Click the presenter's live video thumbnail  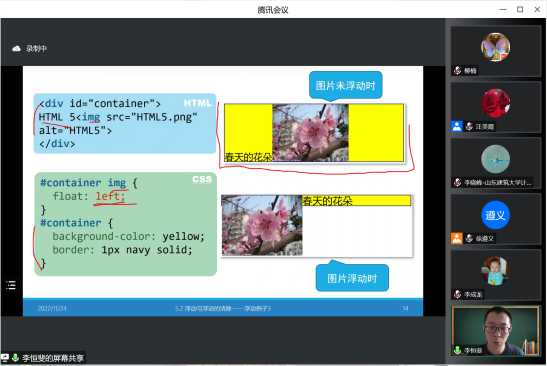(x=496, y=331)
